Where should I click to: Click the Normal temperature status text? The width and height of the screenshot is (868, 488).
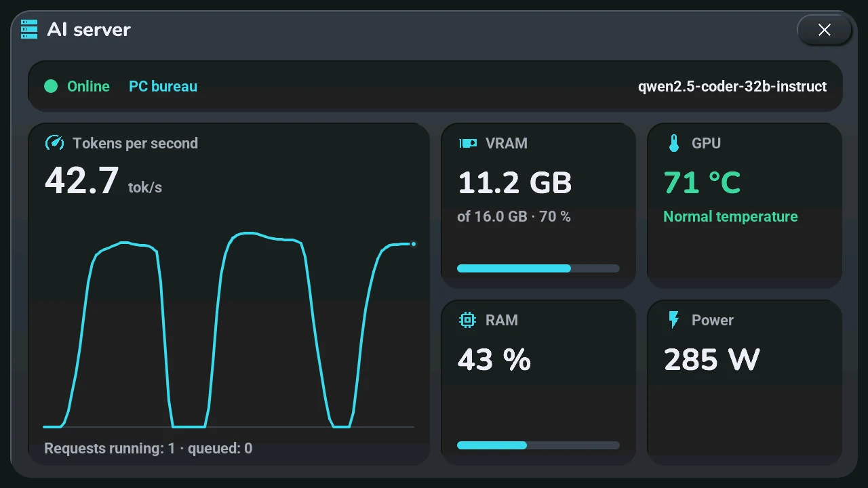coord(730,217)
